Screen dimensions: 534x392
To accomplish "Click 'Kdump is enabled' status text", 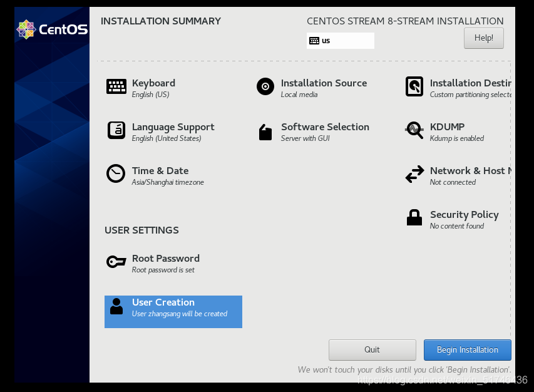I will tap(457, 138).
